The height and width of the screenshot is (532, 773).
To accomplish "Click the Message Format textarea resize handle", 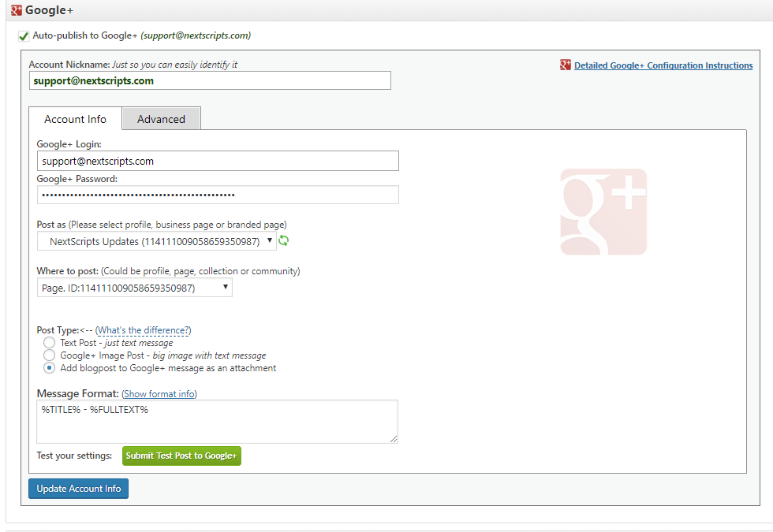I will 394,439.
